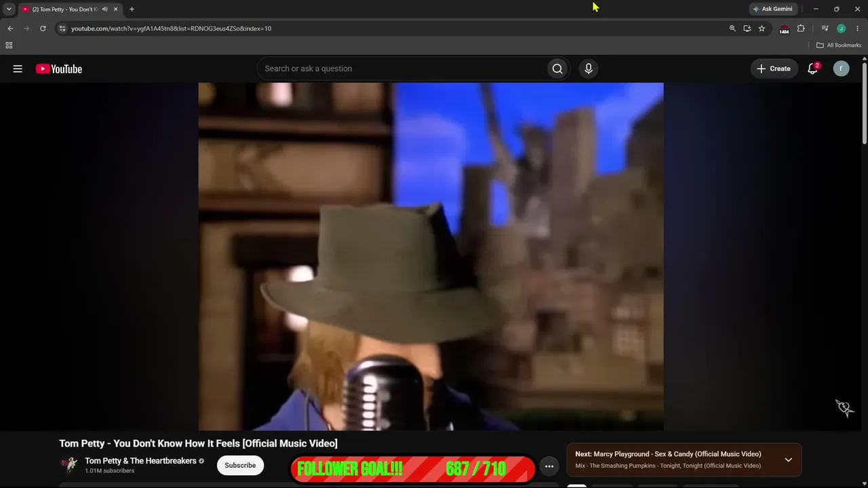The image size is (868, 488).
Task: Open the All Bookmarks folder
Action: tap(839, 45)
